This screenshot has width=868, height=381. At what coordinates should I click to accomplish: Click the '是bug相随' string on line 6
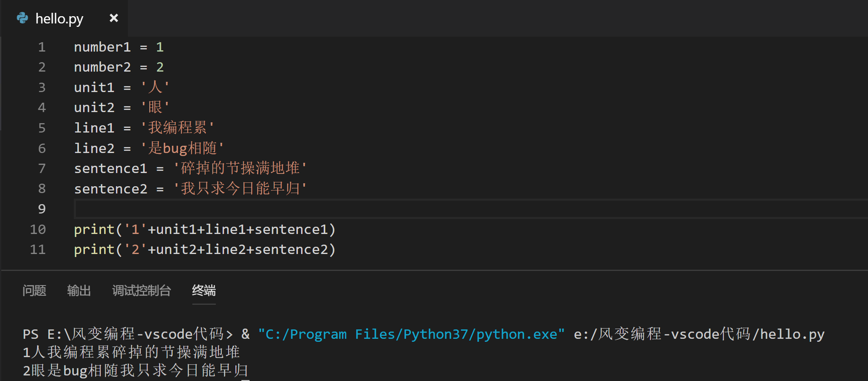182,148
